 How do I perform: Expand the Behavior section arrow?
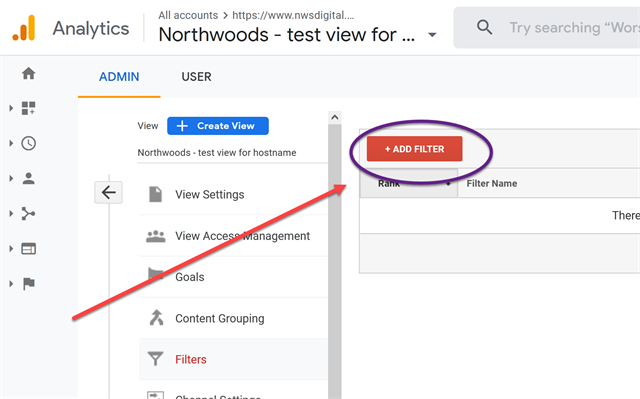11,248
